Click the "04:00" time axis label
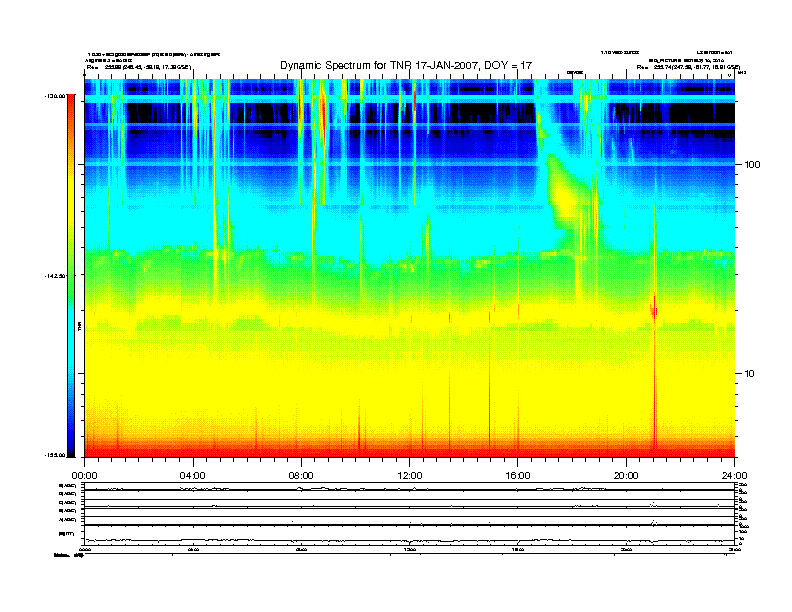792x612 pixels. [x=193, y=476]
